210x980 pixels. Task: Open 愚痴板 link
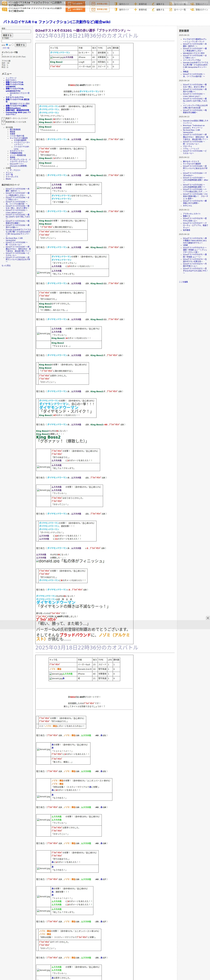(x=13, y=157)
